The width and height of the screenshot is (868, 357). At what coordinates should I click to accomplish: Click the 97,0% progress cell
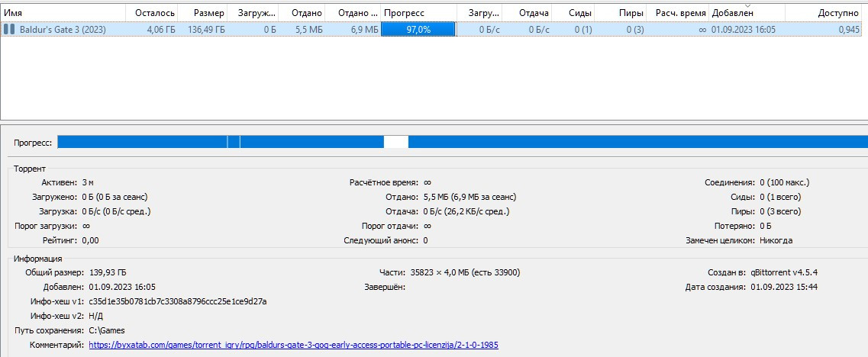tap(418, 30)
